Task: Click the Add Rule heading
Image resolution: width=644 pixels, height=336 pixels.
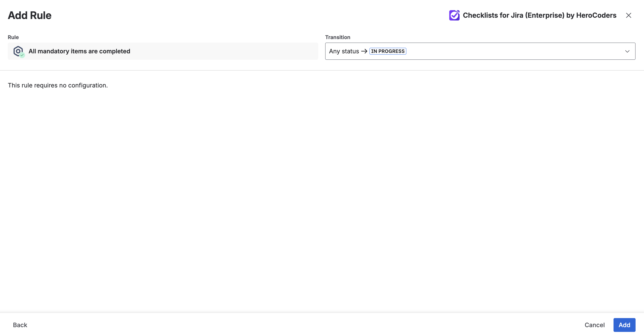Action: 29,15
